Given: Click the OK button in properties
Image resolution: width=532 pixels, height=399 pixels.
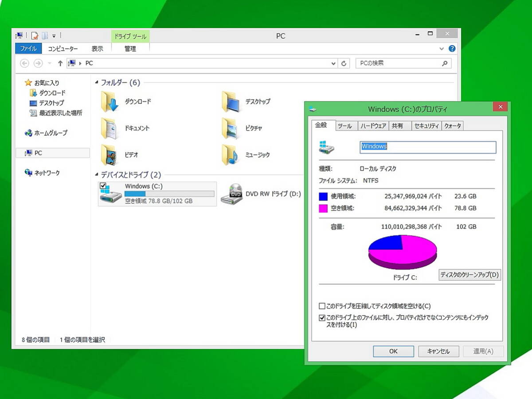Looking at the screenshot, I should pos(393,352).
